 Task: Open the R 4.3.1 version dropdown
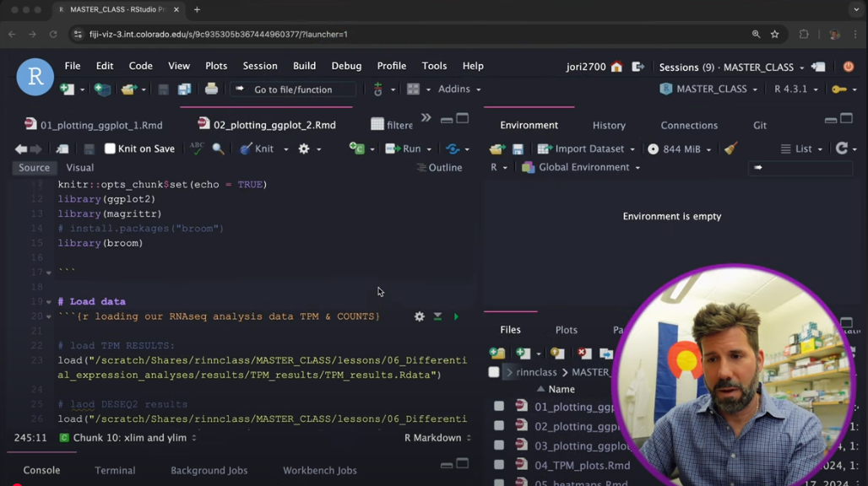(x=795, y=89)
